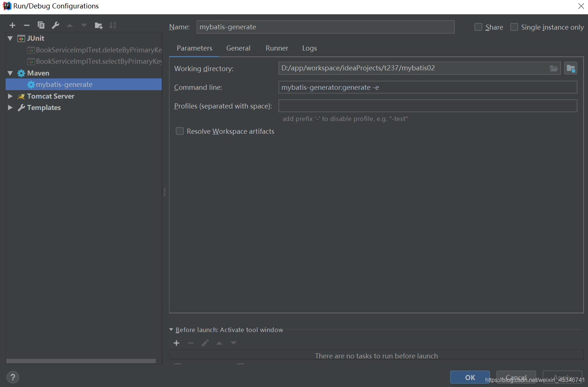This screenshot has height=387, width=588.
Task: Move configuration down arrow in left toolbar
Action: point(84,25)
